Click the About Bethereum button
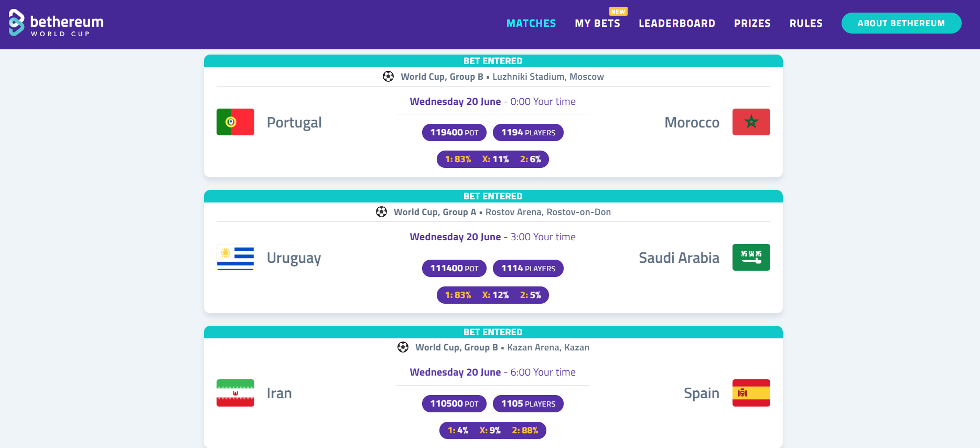This screenshot has height=448, width=980. coord(901,23)
